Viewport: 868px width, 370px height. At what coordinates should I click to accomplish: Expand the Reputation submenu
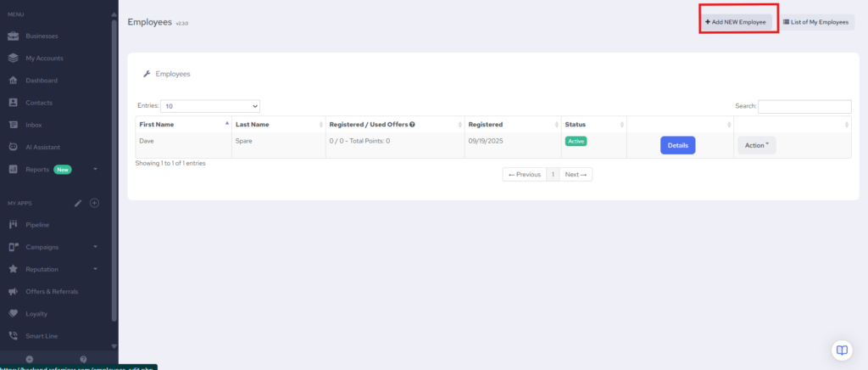tap(96, 269)
